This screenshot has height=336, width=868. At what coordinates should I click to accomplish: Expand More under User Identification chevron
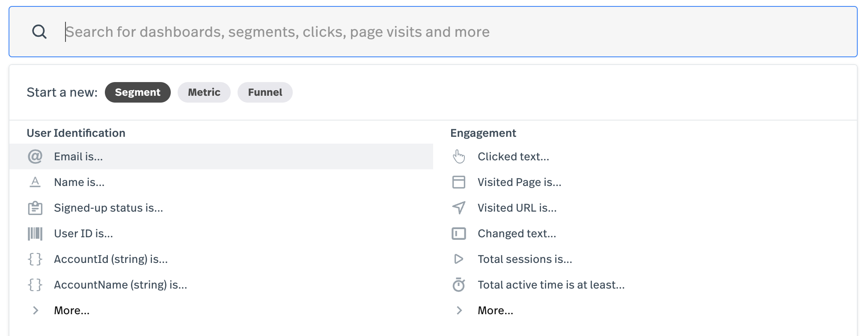[x=36, y=310]
